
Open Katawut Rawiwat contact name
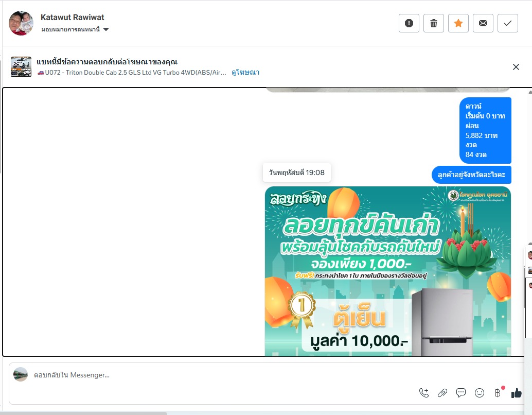pyautogui.click(x=72, y=18)
